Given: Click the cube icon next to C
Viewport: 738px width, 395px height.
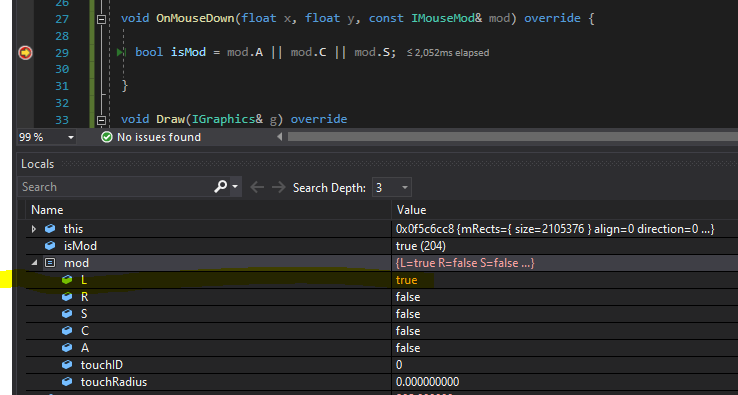Looking at the screenshot, I should coord(67,331).
